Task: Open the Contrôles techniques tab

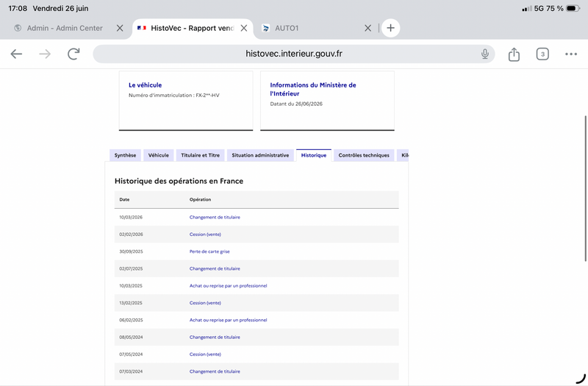Action: point(364,155)
